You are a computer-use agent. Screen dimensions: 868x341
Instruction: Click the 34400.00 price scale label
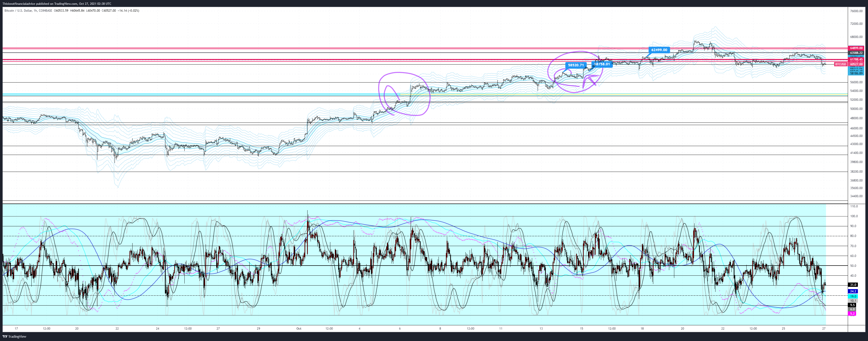tap(856, 196)
